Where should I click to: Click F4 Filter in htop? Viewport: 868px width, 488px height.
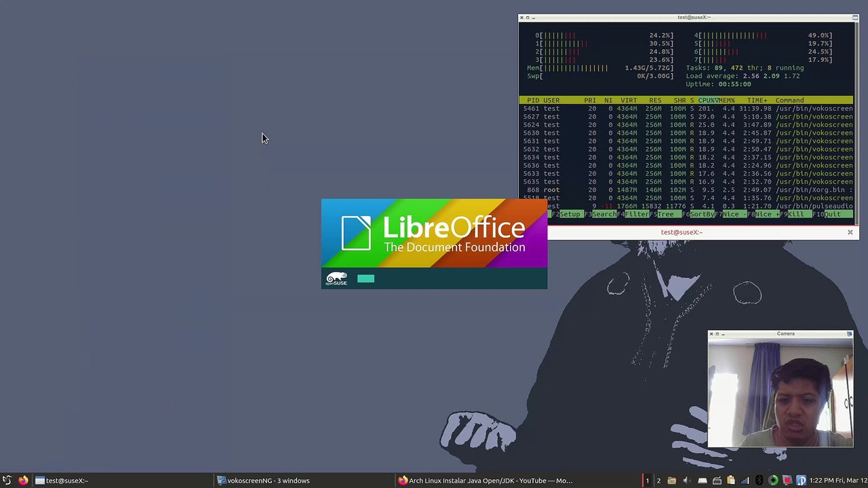pos(633,214)
